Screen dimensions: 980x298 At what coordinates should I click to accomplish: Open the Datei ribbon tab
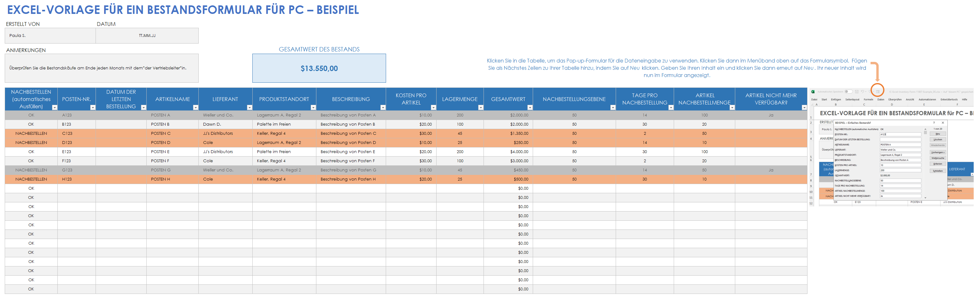click(x=814, y=100)
